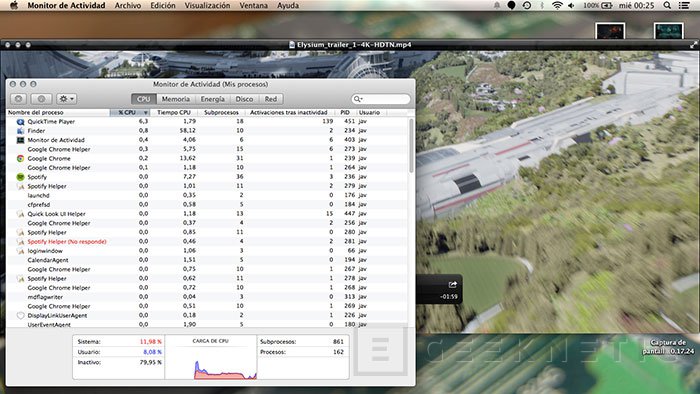
Task: Open the gear actions dropdown menu
Action: 67,99
